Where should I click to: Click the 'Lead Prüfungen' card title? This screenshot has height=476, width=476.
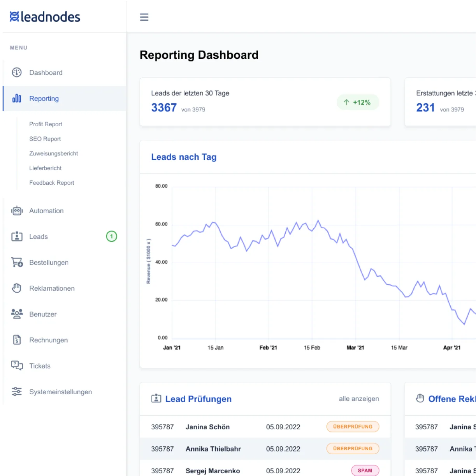[198, 399]
